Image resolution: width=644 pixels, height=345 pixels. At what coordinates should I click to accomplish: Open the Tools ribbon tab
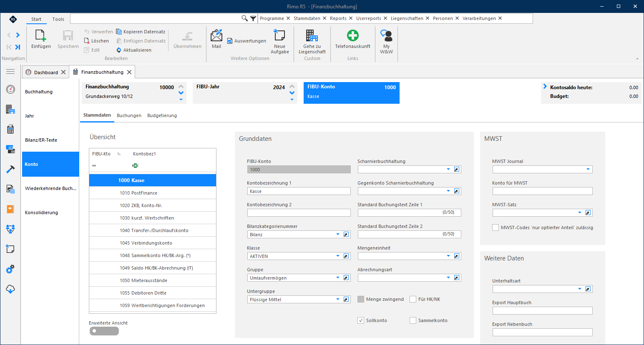click(x=58, y=19)
